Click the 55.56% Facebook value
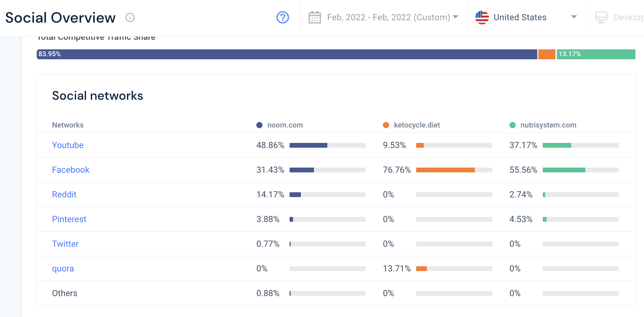The image size is (644, 317). [523, 170]
